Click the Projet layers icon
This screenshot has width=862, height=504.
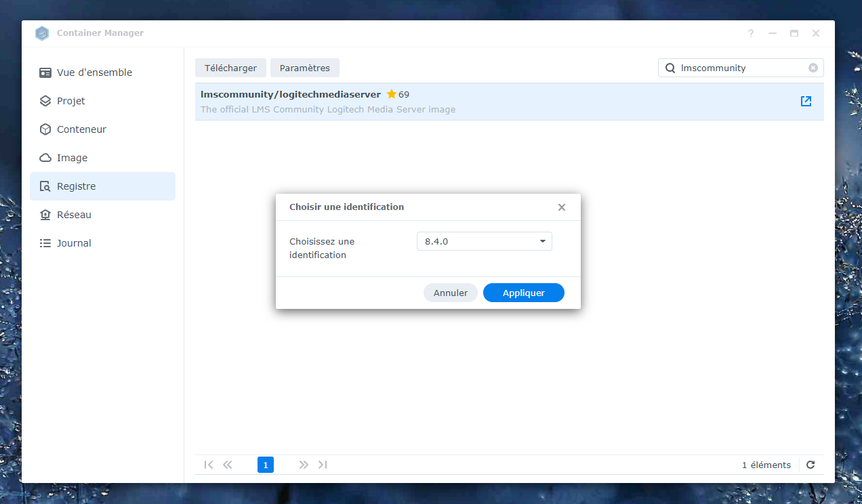click(x=45, y=101)
